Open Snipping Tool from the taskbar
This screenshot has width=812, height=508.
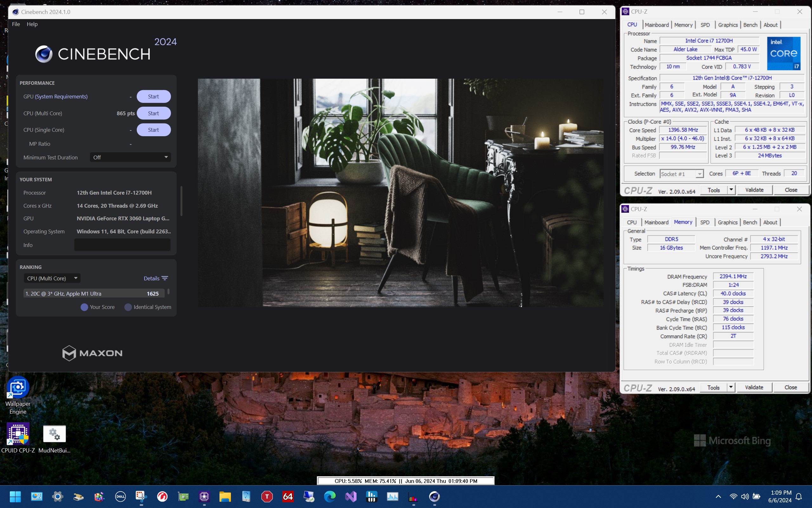pyautogui.click(x=141, y=496)
